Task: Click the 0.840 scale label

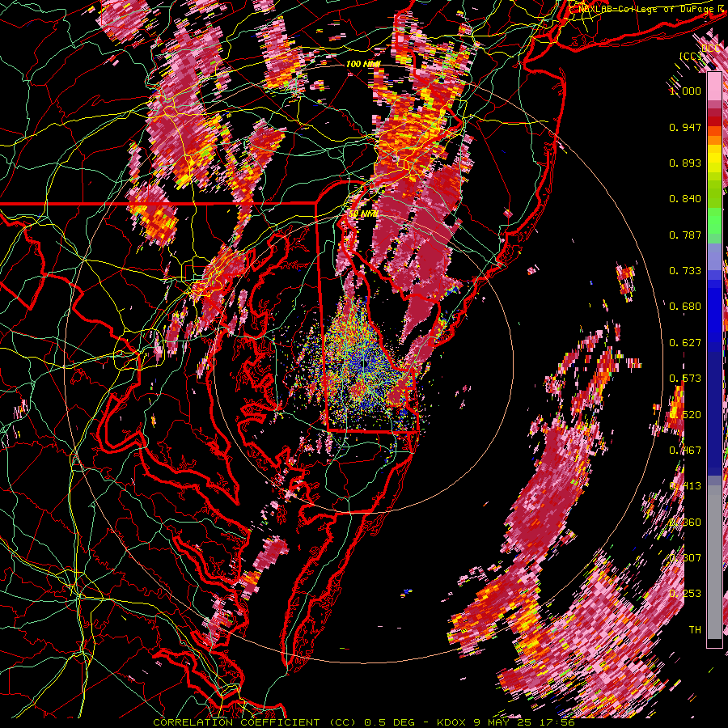Action: (685, 199)
